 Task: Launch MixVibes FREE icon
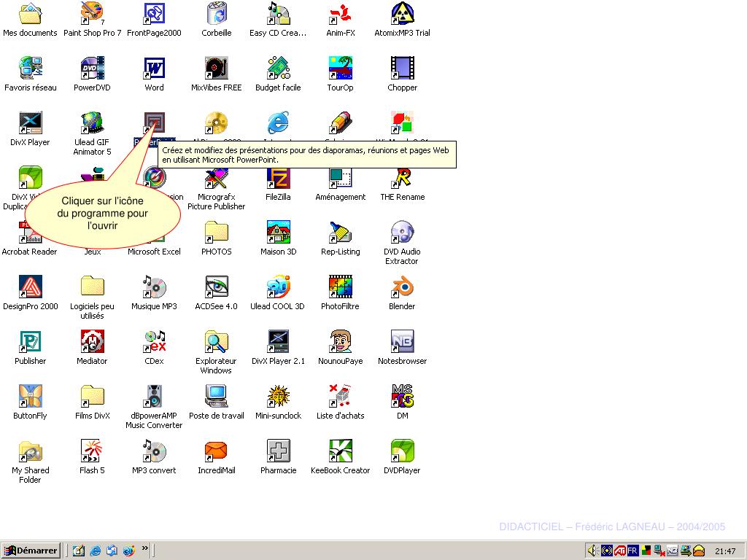pyautogui.click(x=217, y=68)
